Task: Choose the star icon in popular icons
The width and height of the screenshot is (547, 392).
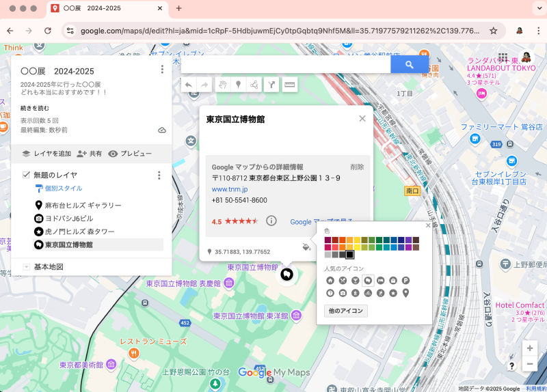Action: [x=392, y=293]
